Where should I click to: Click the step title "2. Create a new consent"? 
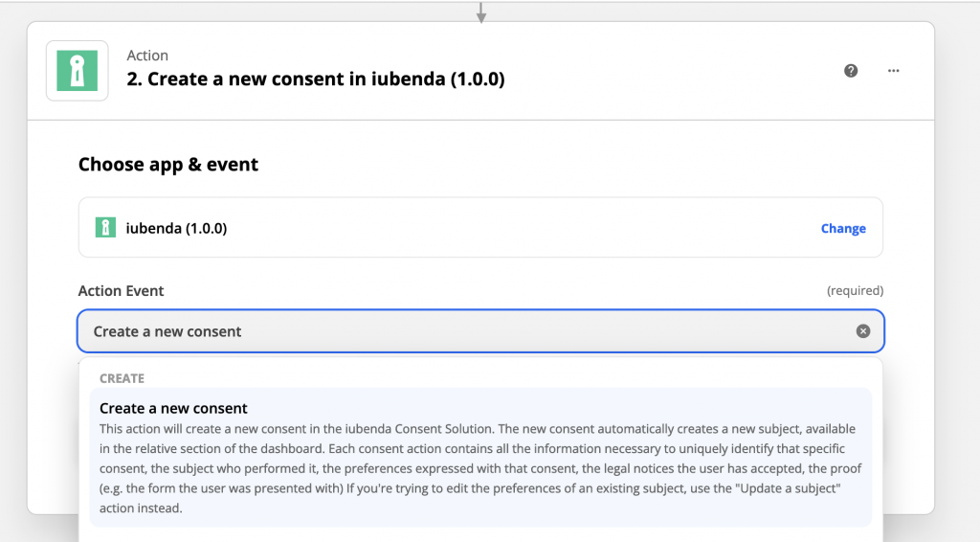coord(315,79)
